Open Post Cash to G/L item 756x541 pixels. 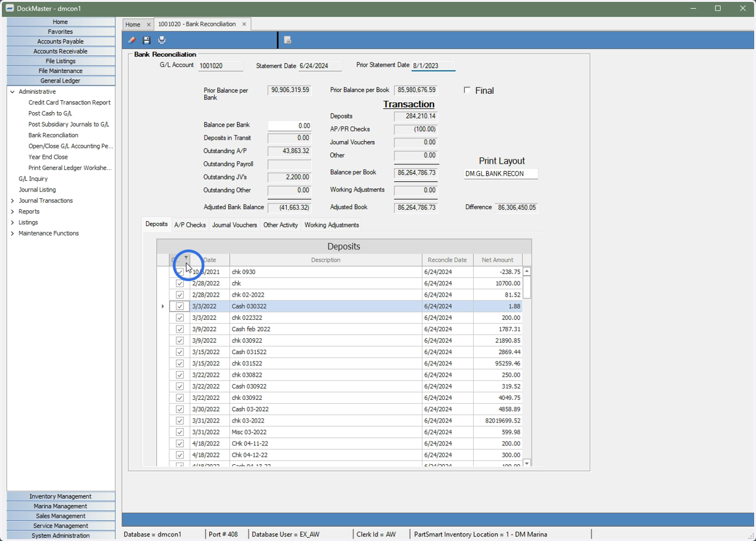pos(50,113)
